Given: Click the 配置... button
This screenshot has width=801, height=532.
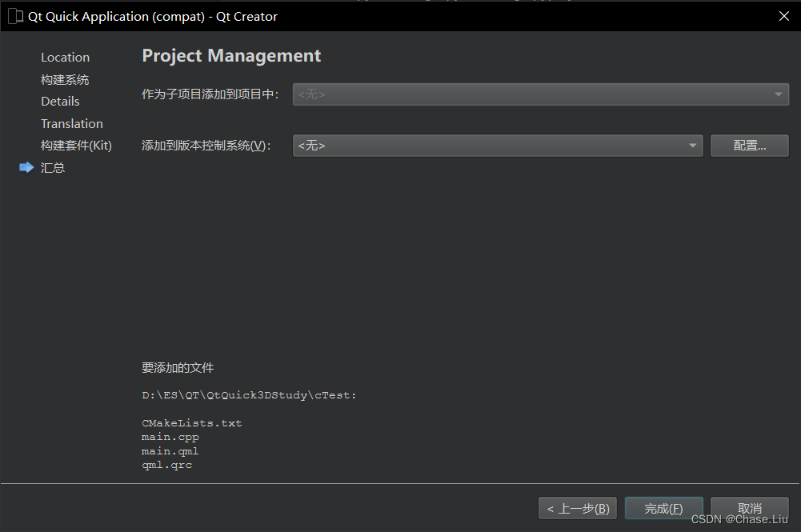Looking at the screenshot, I should [x=749, y=145].
